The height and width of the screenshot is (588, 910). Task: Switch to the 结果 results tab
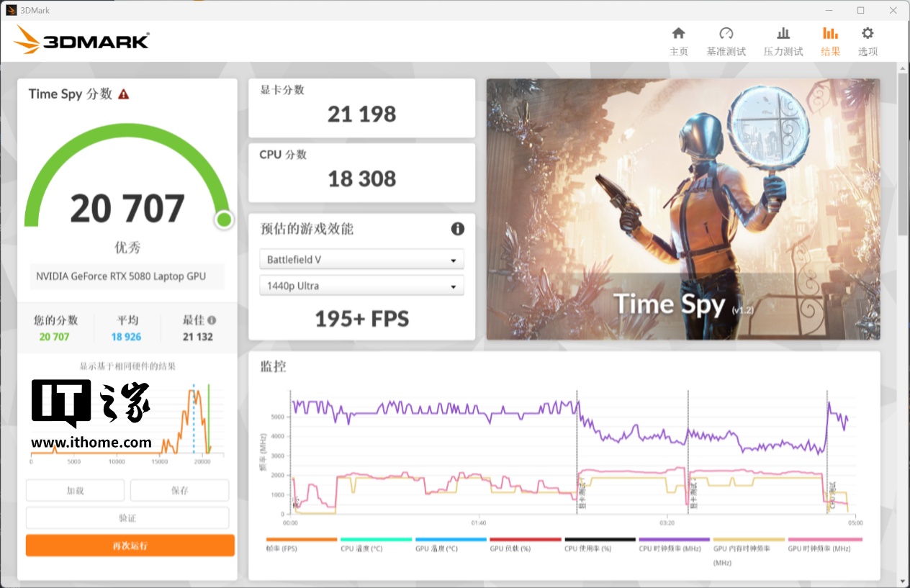pos(830,41)
